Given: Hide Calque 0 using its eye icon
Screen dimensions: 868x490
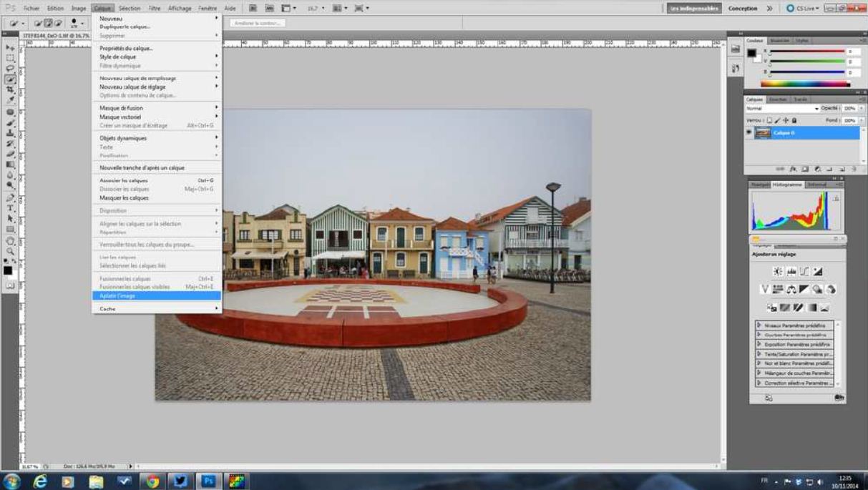Looking at the screenshot, I should 749,133.
